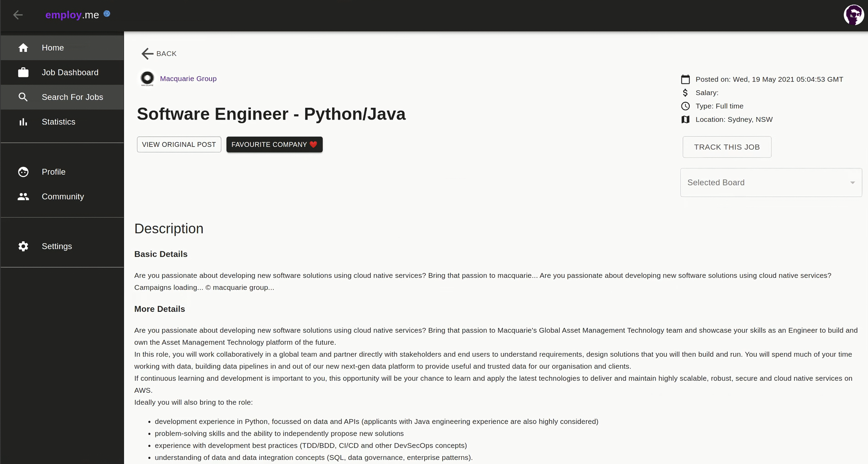
Task: Click the Settings gear icon
Action: click(x=23, y=246)
